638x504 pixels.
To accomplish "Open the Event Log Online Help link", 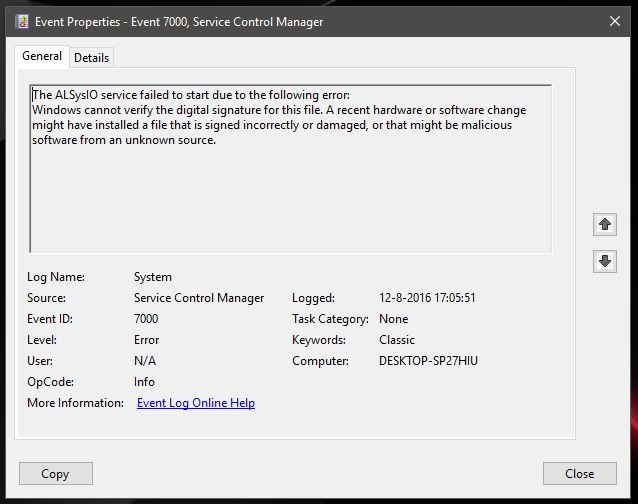I will [x=195, y=403].
